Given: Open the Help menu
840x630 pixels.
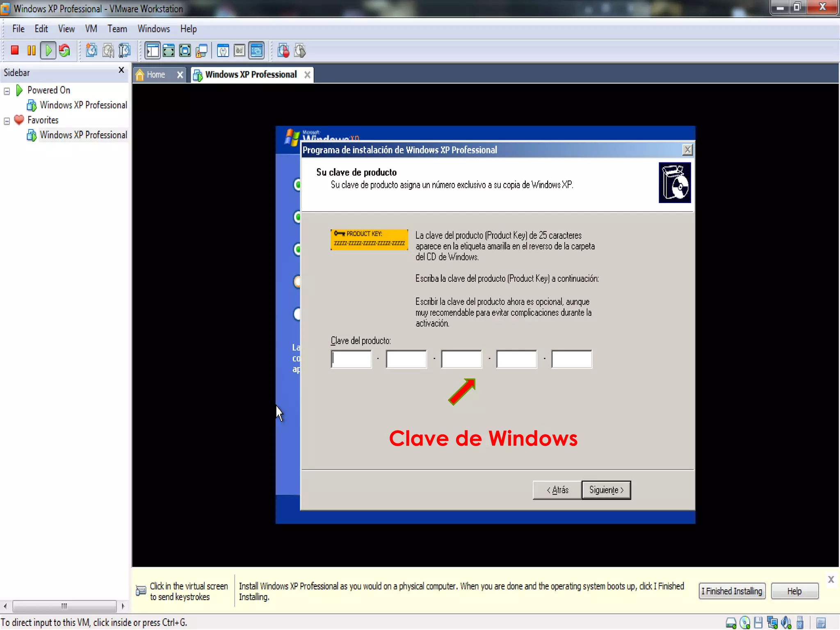Looking at the screenshot, I should click(x=189, y=29).
